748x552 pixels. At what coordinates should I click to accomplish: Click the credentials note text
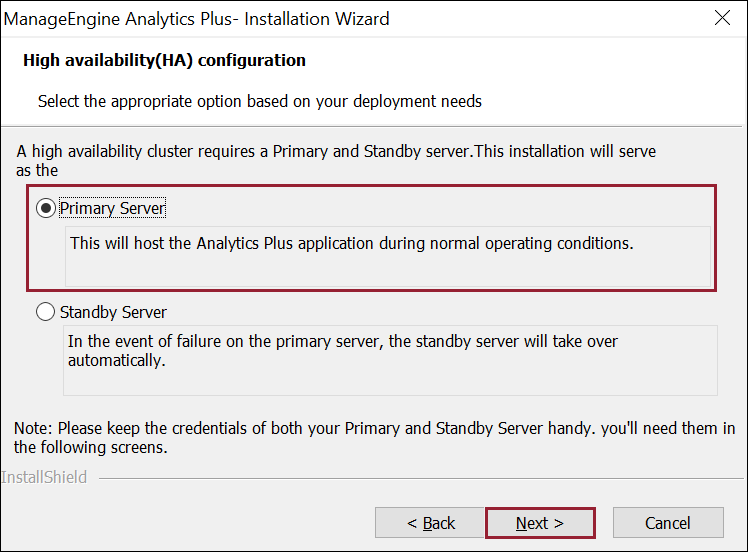374,429
